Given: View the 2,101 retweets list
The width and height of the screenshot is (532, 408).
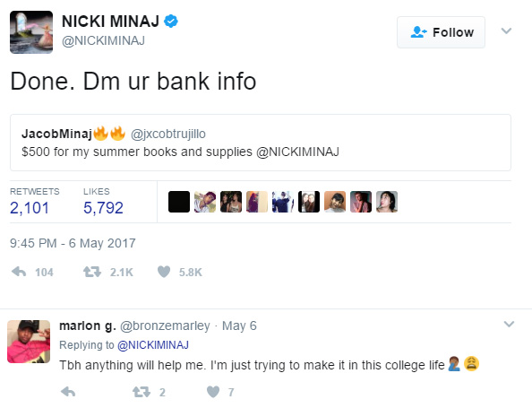Looking at the screenshot, I should 30,207.
